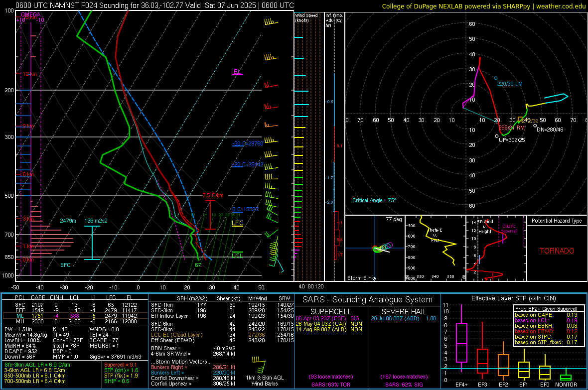588x390 pixels.
Task: Click the '7.5 C/km' lapse rate label
Action: tap(213, 195)
